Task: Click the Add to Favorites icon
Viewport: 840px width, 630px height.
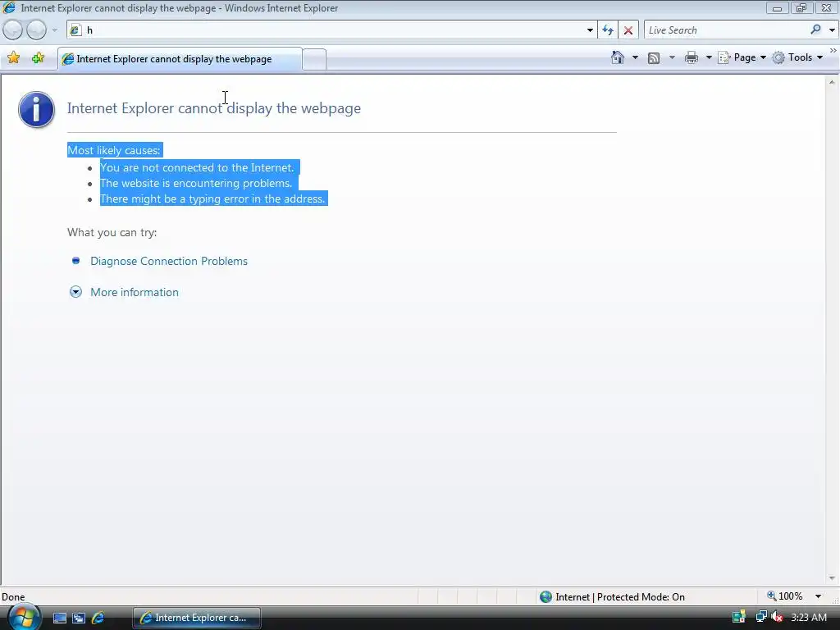Action: pos(38,58)
